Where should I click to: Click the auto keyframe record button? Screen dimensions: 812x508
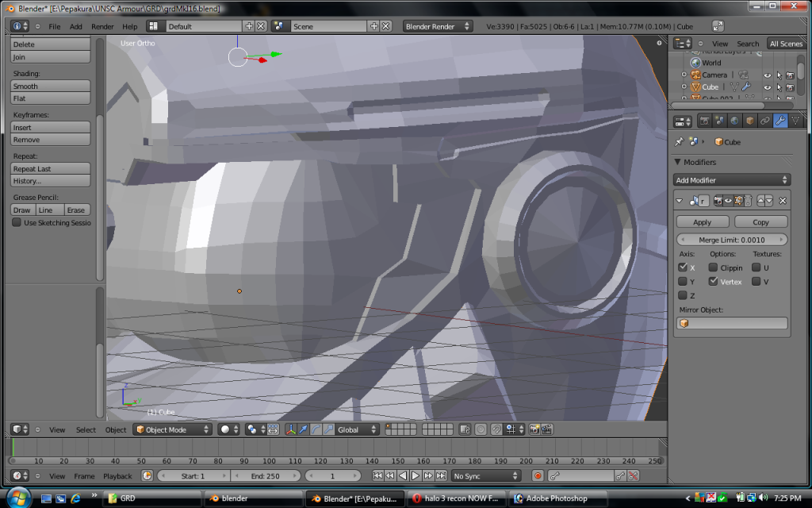tap(538, 476)
